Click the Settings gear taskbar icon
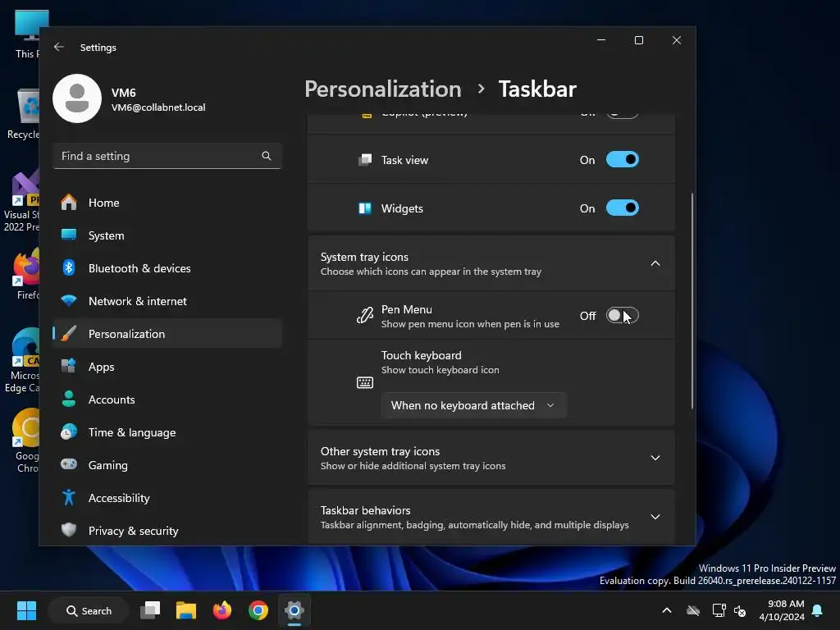 (x=294, y=610)
